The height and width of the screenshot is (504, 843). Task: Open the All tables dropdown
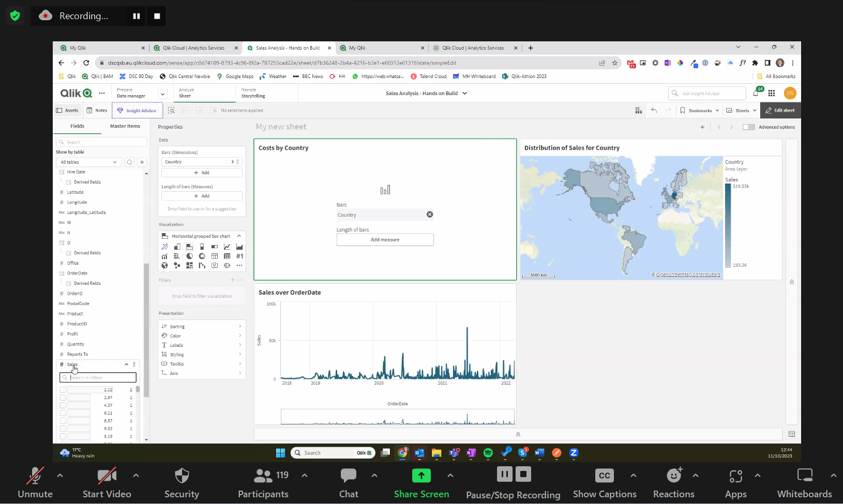pos(88,162)
